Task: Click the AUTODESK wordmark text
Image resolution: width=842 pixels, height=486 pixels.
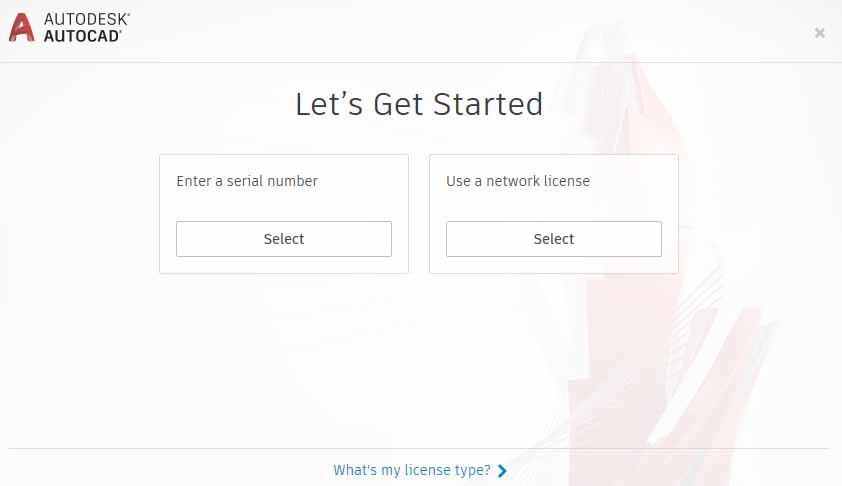Action: tap(85, 19)
